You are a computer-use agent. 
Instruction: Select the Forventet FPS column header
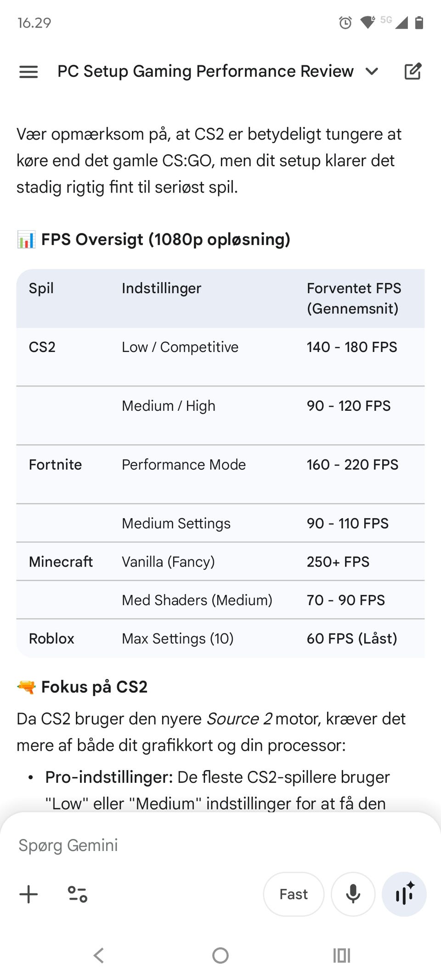coord(354,298)
